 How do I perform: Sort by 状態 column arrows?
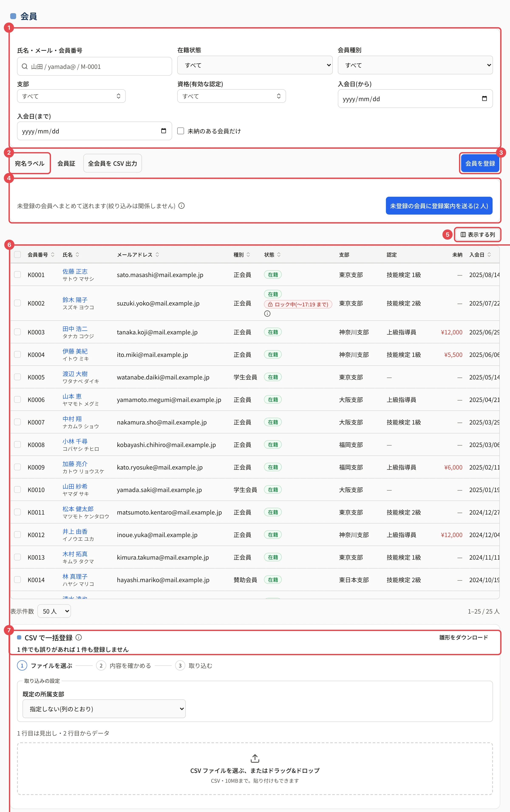point(279,255)
